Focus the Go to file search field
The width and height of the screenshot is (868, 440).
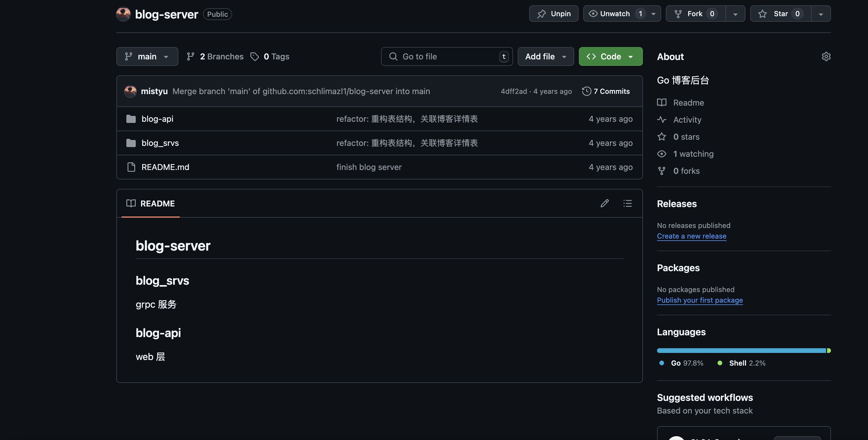coord(447,56)
